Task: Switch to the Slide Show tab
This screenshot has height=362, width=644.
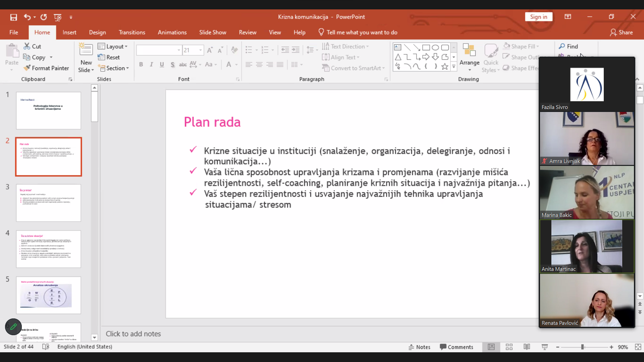Action: tap(213, 32)
